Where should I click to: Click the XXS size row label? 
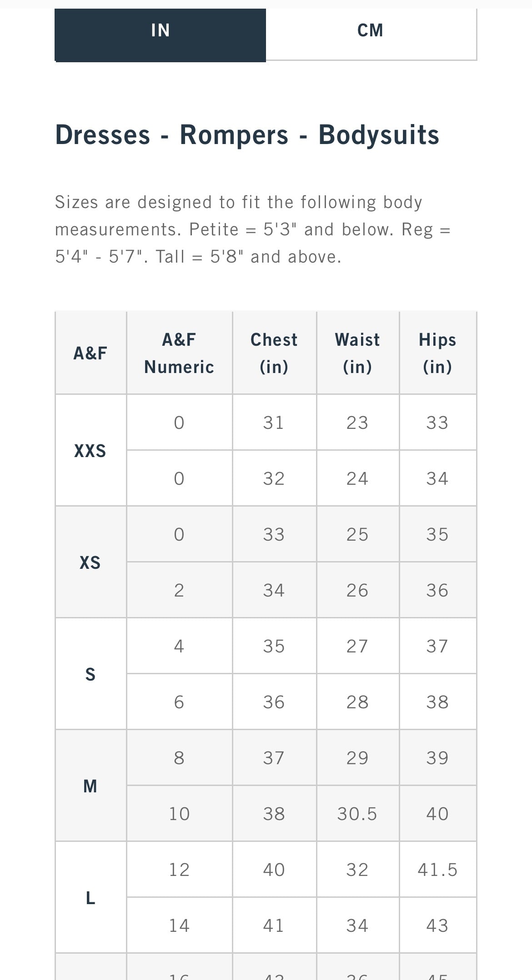coord(90,451)
